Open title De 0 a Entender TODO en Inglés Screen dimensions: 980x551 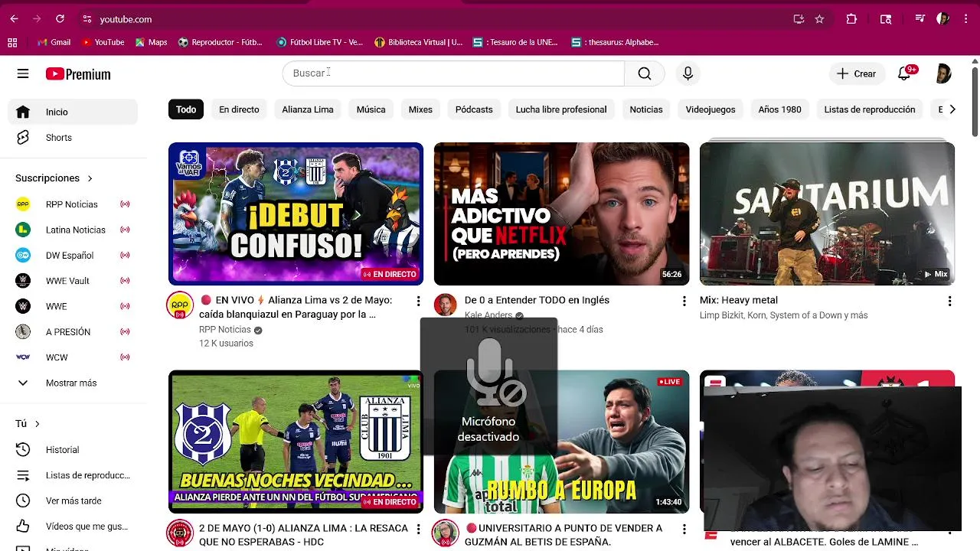coord(537,300)
